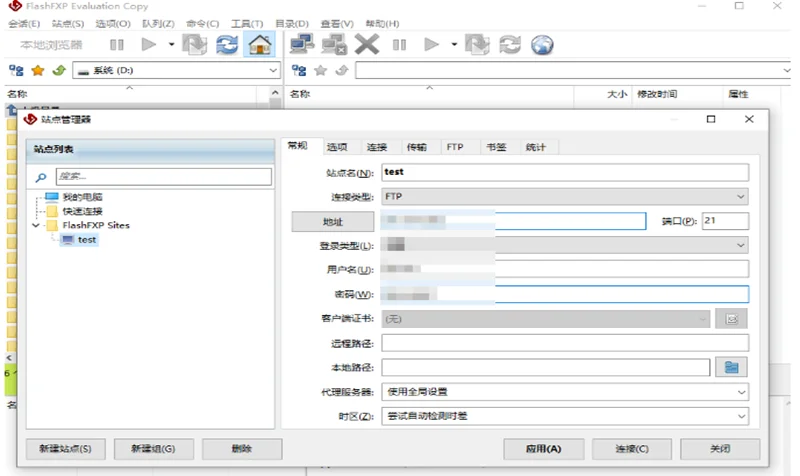
Task: Open the 队列(Z) menu
Action: [x=158, y=23]
